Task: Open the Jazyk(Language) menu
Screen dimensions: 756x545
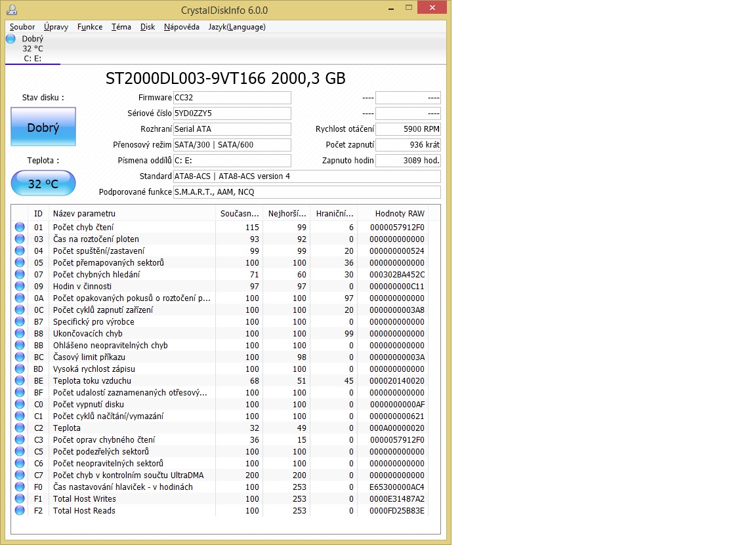Action: pos(237,27)
